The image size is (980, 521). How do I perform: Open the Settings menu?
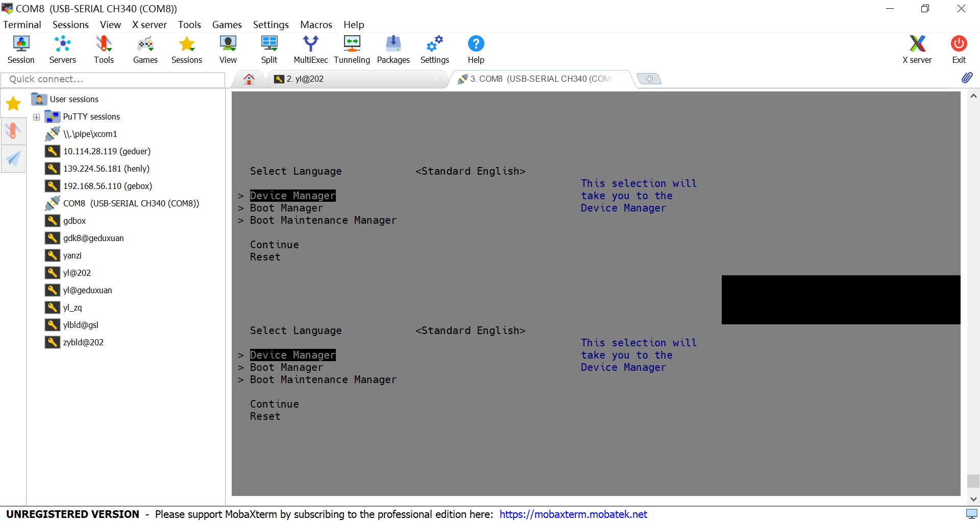tap(271, 25)
